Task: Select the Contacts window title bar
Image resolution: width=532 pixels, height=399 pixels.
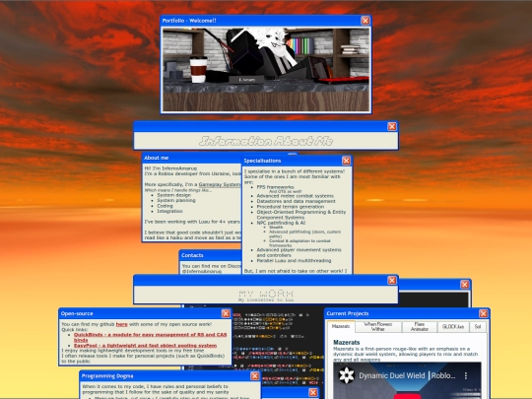Action: tap(211, 255)
